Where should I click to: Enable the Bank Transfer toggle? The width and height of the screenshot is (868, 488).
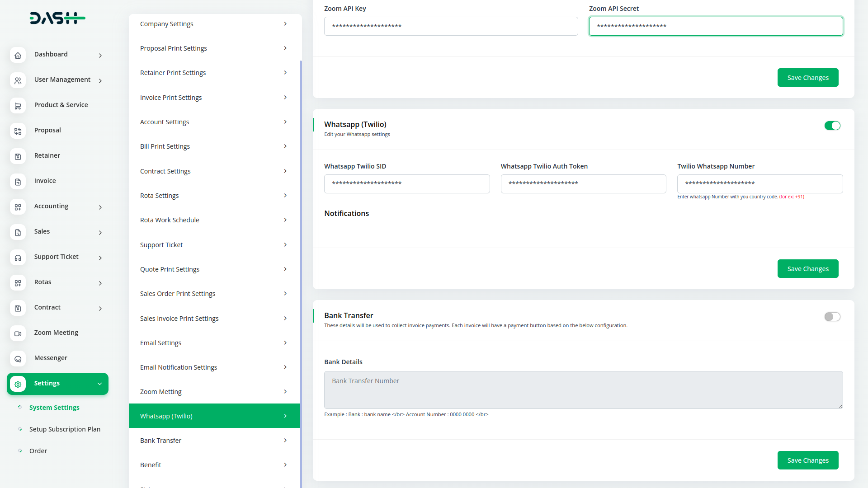coord(832,317)
